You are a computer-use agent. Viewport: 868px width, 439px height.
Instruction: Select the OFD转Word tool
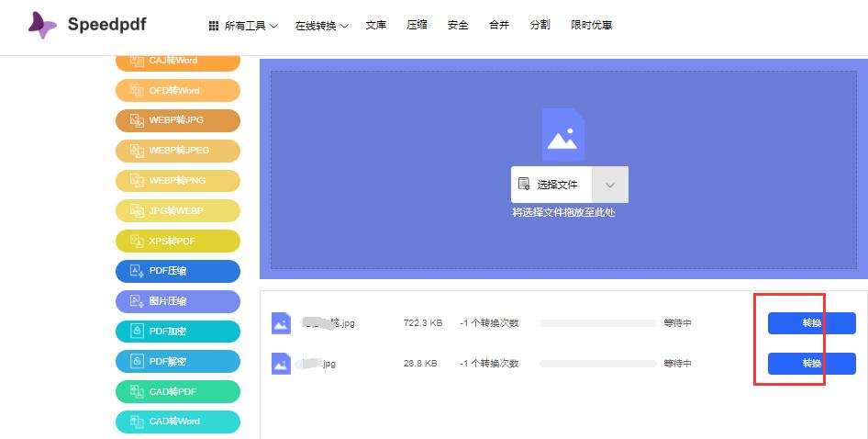(178, 90)
